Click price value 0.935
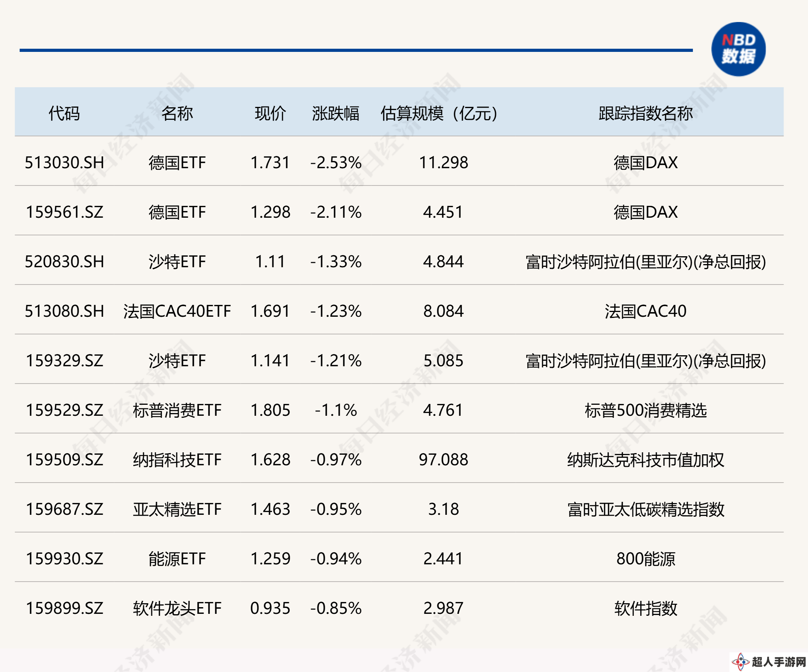The image size is (808, 672). pyautogui.click(x=270, y=608)
